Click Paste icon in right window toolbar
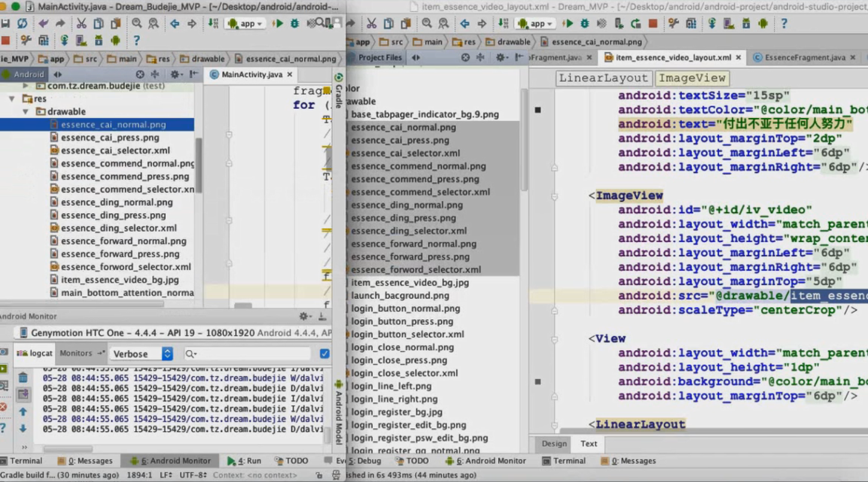This screenshot has height=482, width=868. [406, 23]
